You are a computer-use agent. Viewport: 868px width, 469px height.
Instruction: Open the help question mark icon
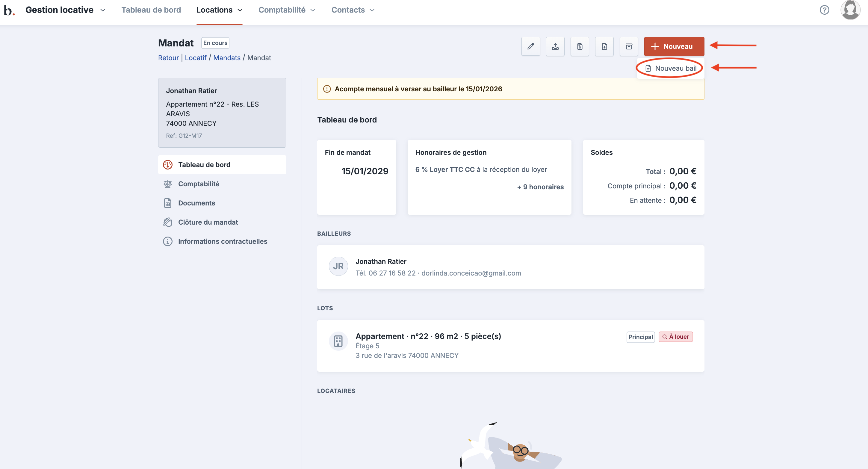coord(824,10)
